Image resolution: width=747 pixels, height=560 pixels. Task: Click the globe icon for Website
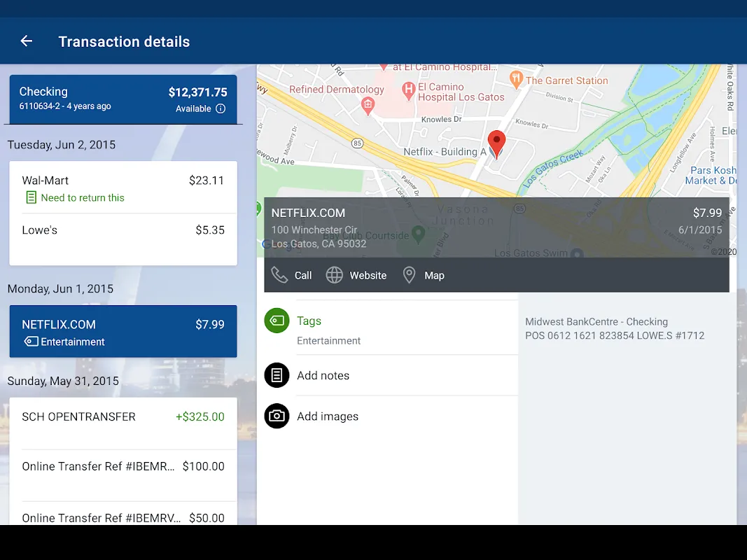[335, 275]
